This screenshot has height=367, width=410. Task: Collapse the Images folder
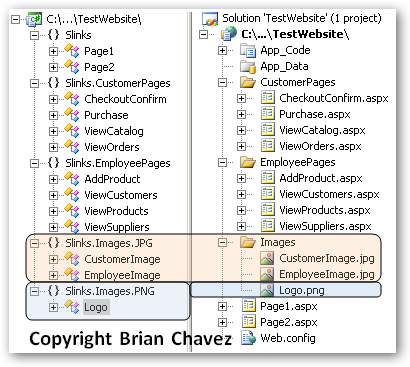[x=222, y=242]
